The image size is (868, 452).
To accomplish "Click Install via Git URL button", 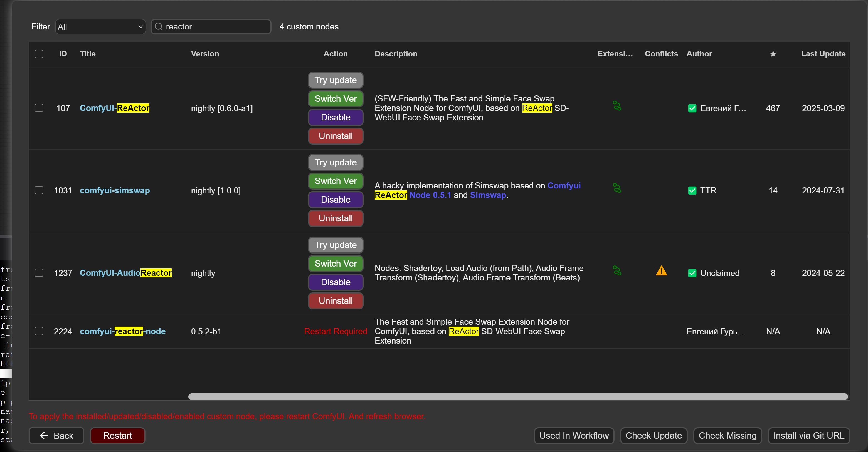I will tap(809, 436).
